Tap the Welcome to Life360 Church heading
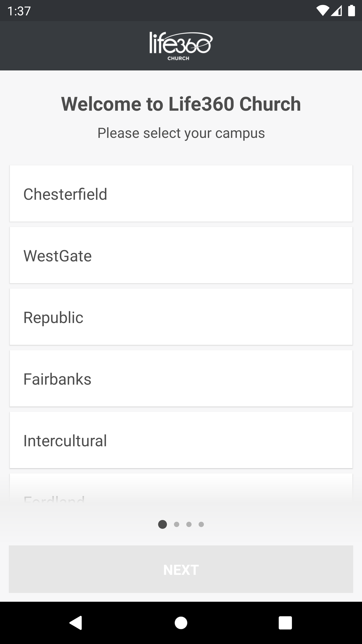362x644 pixels. 181,104
